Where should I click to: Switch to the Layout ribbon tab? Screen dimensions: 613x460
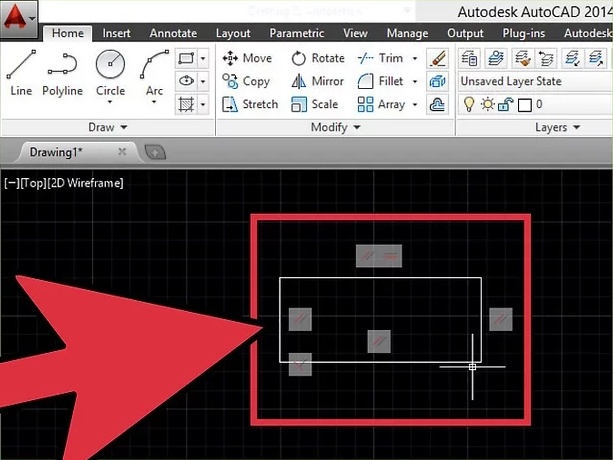click(x=233, y=33)
